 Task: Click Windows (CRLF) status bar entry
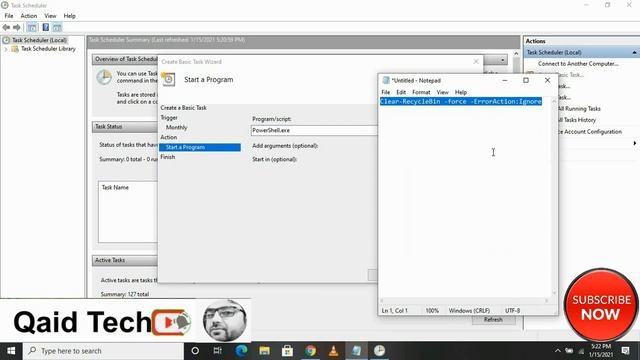469,311
